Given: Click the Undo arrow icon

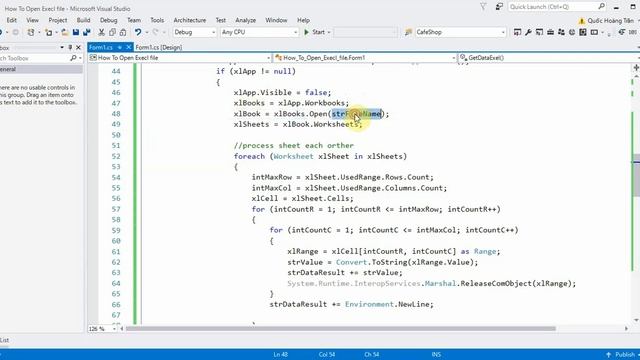Looking at the screenshot, I should pos(138,32).
